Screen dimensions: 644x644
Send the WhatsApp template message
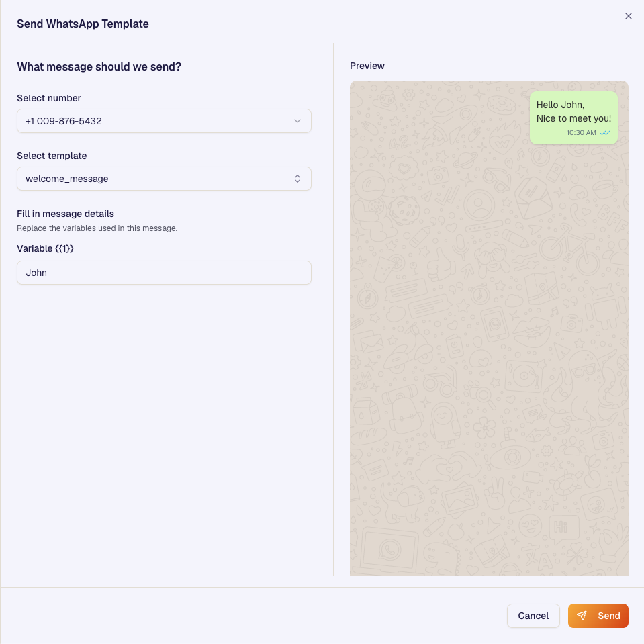(598, 616)
